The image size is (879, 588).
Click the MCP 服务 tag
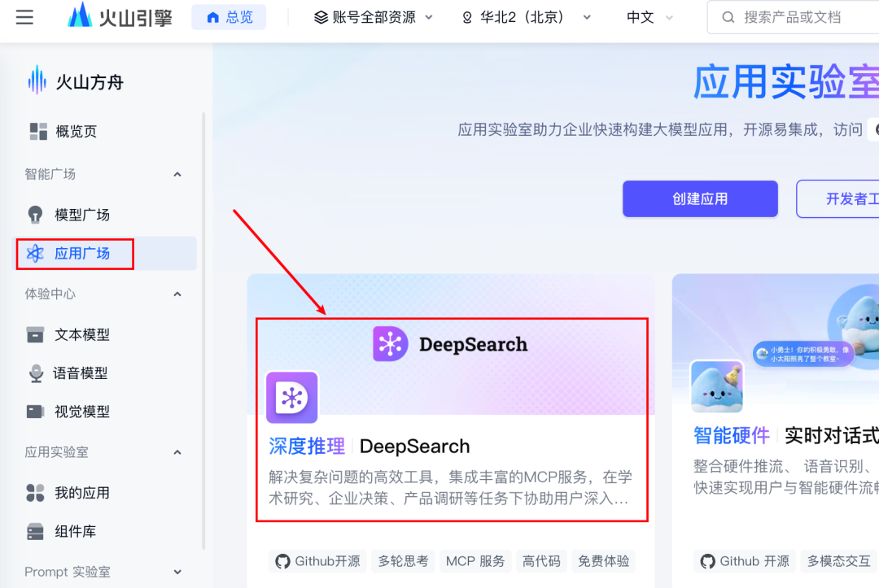coord(475,561)
